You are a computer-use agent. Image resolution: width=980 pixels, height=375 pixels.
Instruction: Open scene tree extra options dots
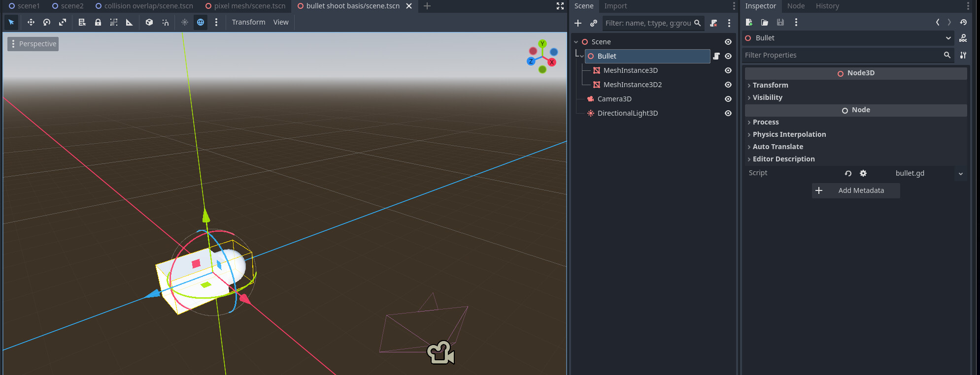(729, 23)
